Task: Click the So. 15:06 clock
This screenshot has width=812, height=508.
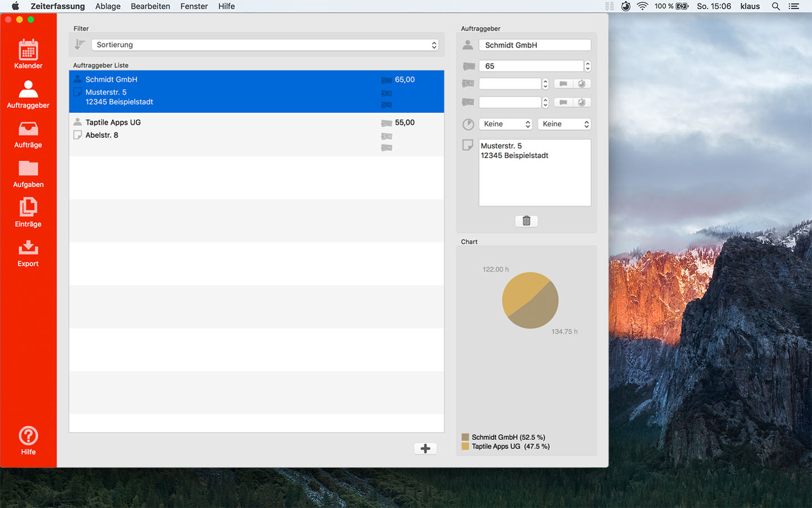Action: [x=714, y=6]
